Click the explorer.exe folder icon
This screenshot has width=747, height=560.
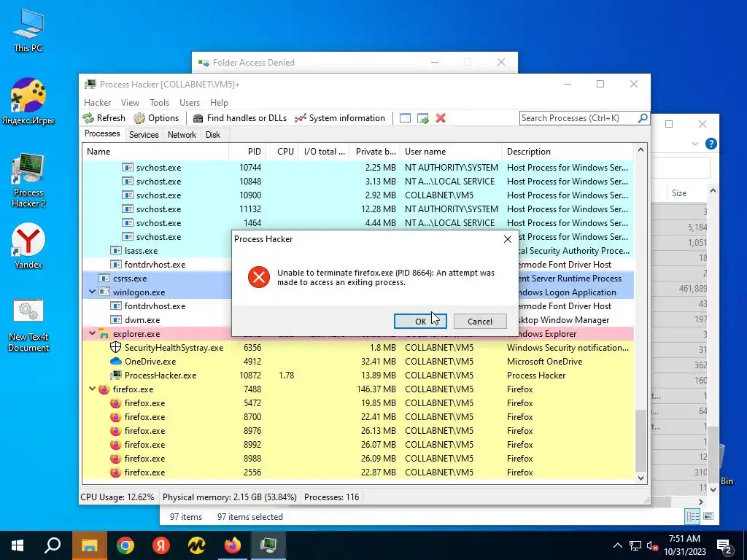click(x=104, y=334)
